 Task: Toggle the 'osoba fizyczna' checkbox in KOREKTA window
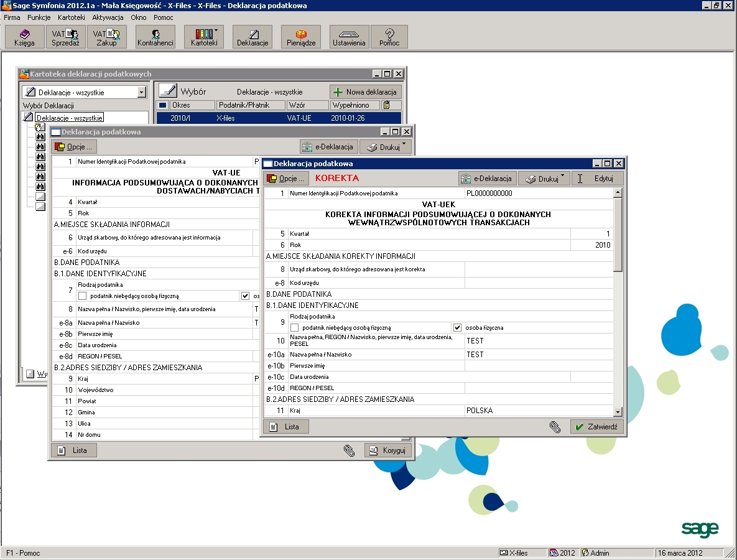tap(457, 328)
